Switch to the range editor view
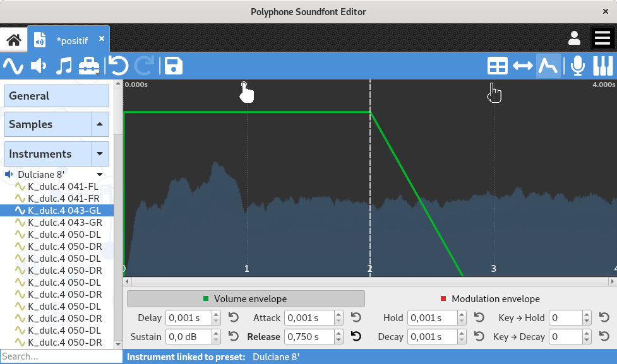Screen dimensions: 617x364 click(522, 66)
